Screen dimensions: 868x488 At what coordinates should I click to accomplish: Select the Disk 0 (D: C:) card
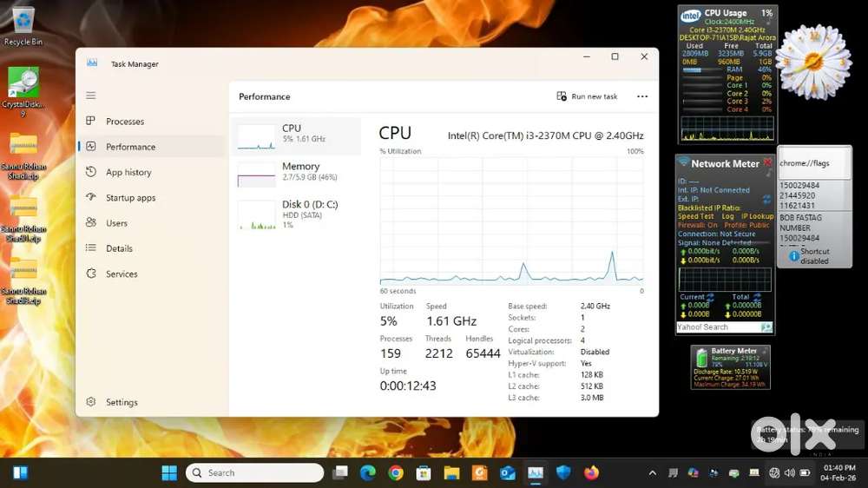click(296, 214)
